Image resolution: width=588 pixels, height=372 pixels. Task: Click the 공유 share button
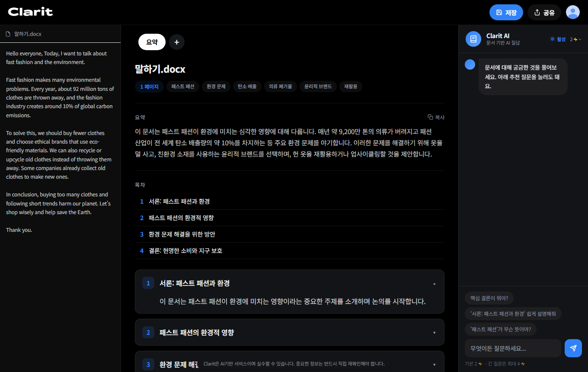point(544,13)
